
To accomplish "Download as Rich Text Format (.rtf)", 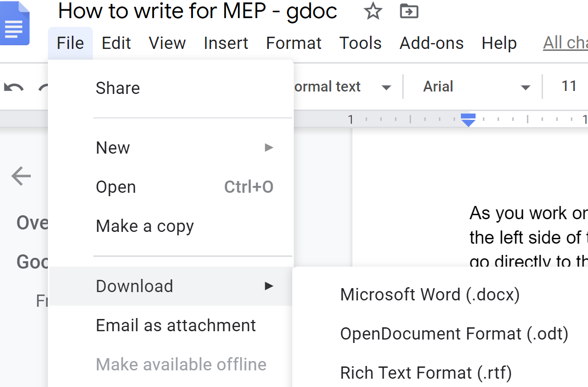I will (x=440, y=373).
